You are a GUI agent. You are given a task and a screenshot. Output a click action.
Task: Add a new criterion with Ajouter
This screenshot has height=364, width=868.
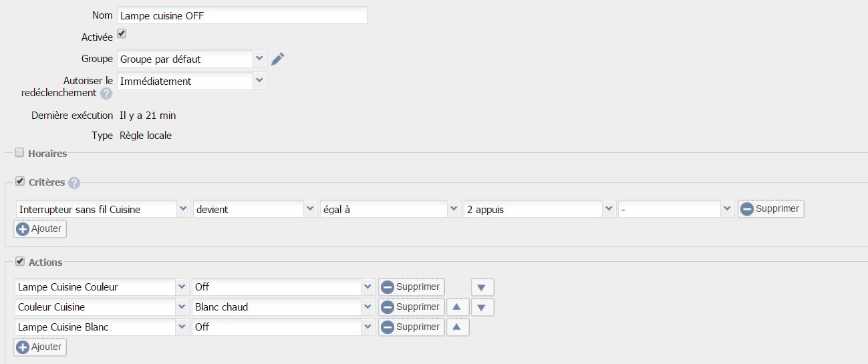40,229
